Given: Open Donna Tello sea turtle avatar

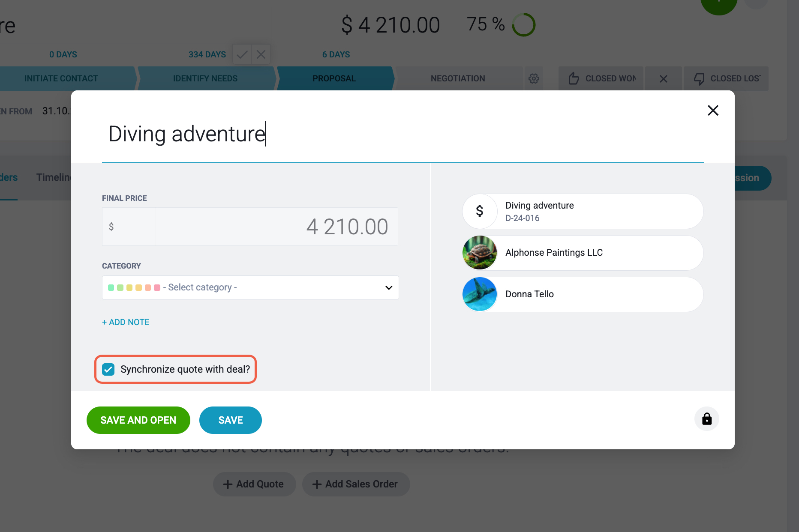Looking at the screenshot, I should [x=480, y=294].
